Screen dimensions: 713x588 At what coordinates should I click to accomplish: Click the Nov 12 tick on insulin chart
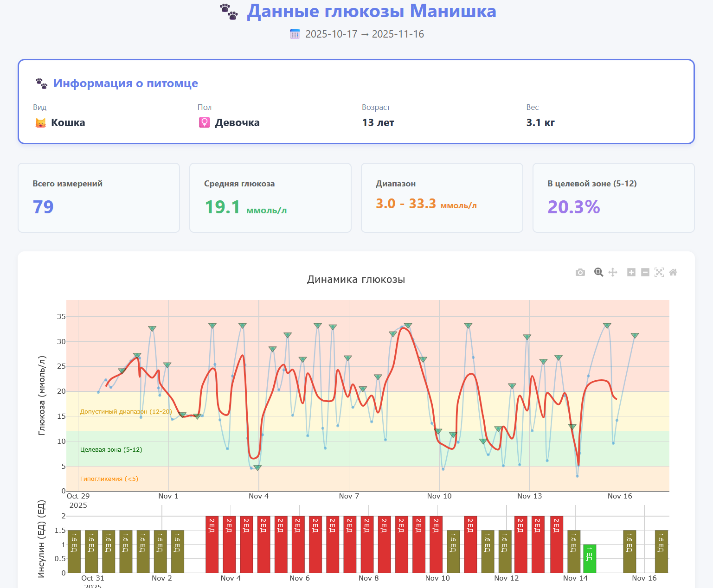(x=507, y=578)
